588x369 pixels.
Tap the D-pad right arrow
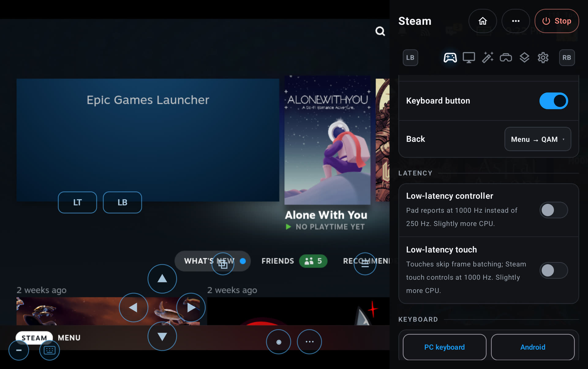[x=191, y=307]
